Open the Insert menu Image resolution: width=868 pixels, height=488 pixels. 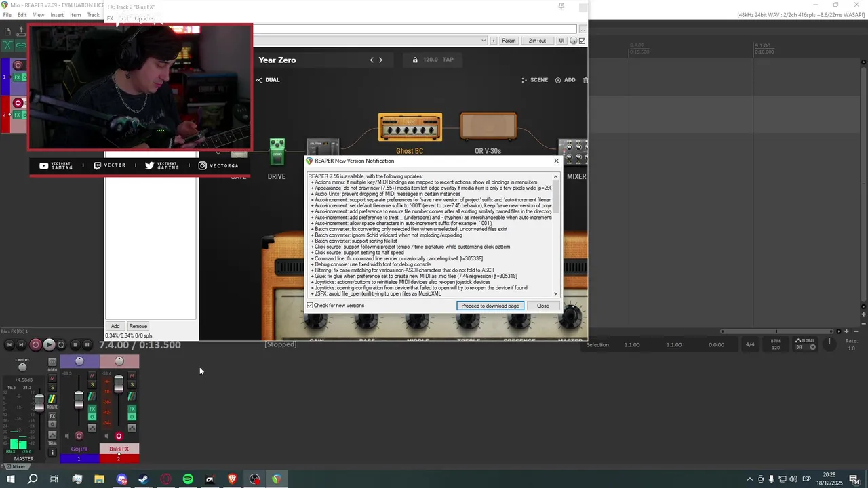(57, 15)
